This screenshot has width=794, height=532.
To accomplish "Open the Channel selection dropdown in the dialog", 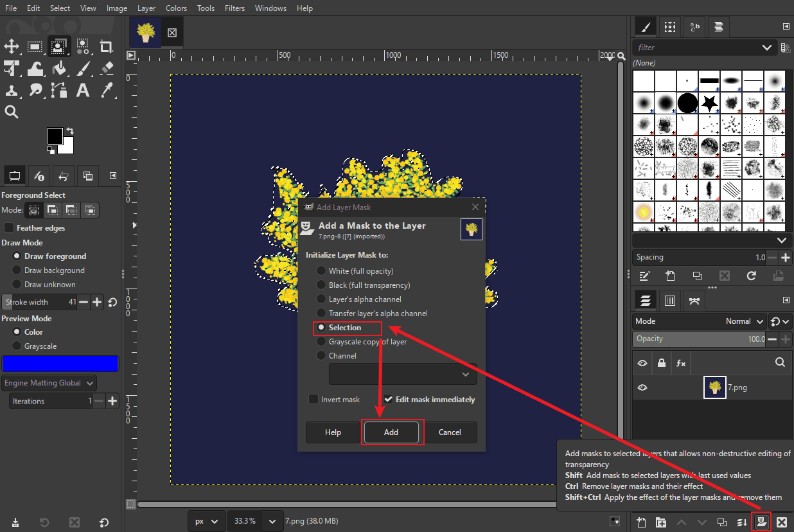I will click(x=403, y=373).
